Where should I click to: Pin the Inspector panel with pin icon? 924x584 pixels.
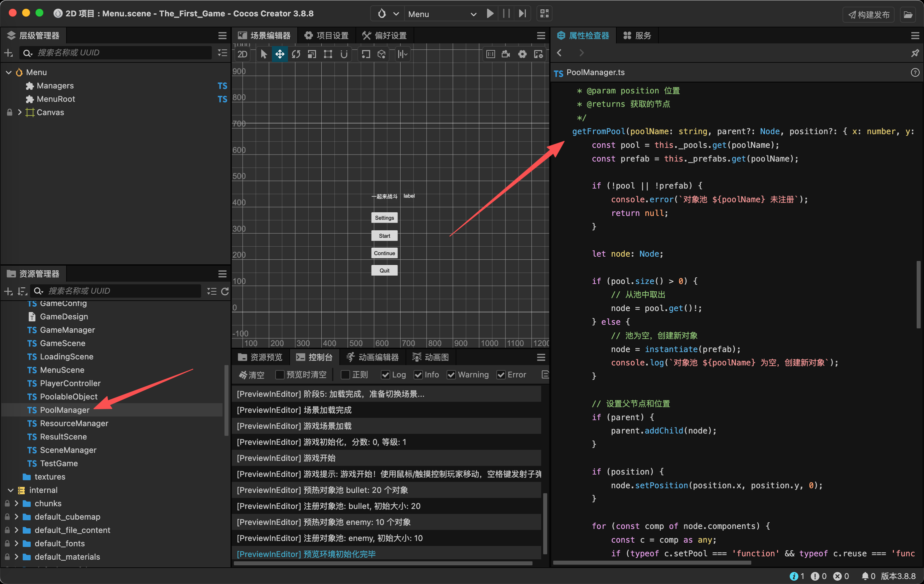click(915, 53)
